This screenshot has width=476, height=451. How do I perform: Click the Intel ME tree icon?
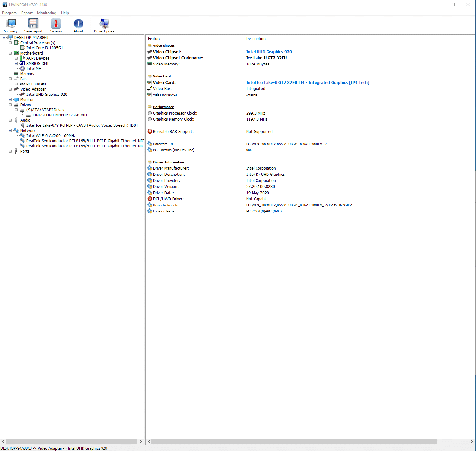[22, 69]
